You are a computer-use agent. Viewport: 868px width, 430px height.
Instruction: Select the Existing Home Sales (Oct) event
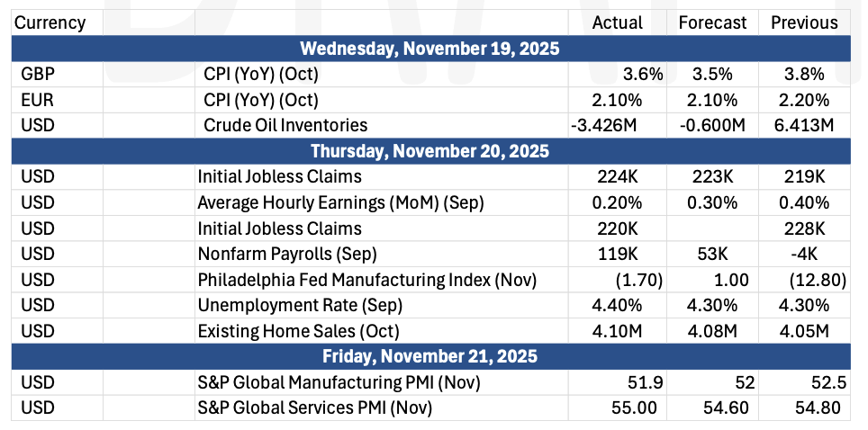point(298,331)
